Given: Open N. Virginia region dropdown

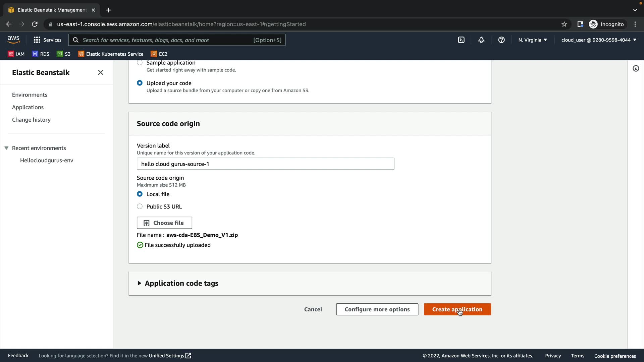Looking at the screenshot, I should pyautogui.click(x=532, y=40).
